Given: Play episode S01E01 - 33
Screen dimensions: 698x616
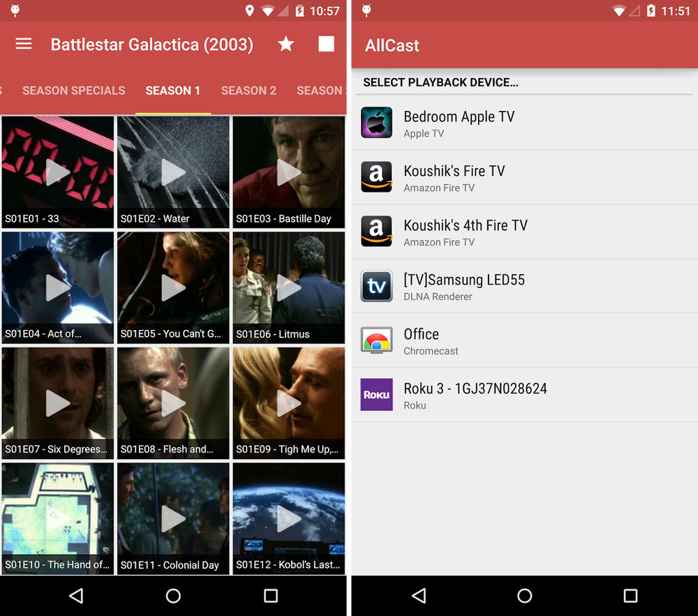Looking at the screenshot, I should click(x=57, y=172).
